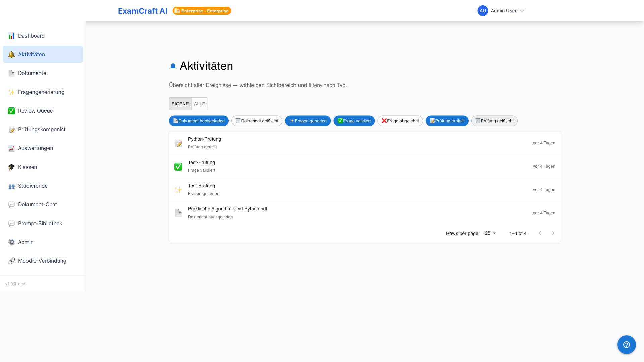Expand the Admin User menu chevron
The width and height of the screenshot is (644, 362).
point(522,11)
